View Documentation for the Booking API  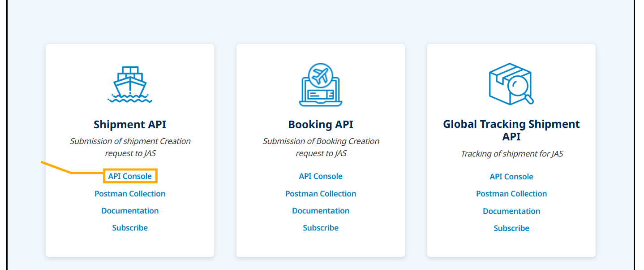(321, 211)
